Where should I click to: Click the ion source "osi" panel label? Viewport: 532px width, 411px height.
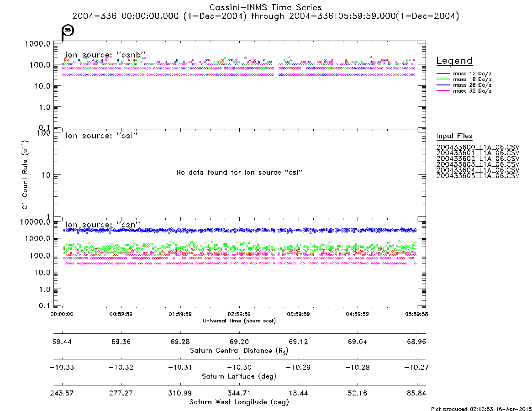click(x=101, y=136)
